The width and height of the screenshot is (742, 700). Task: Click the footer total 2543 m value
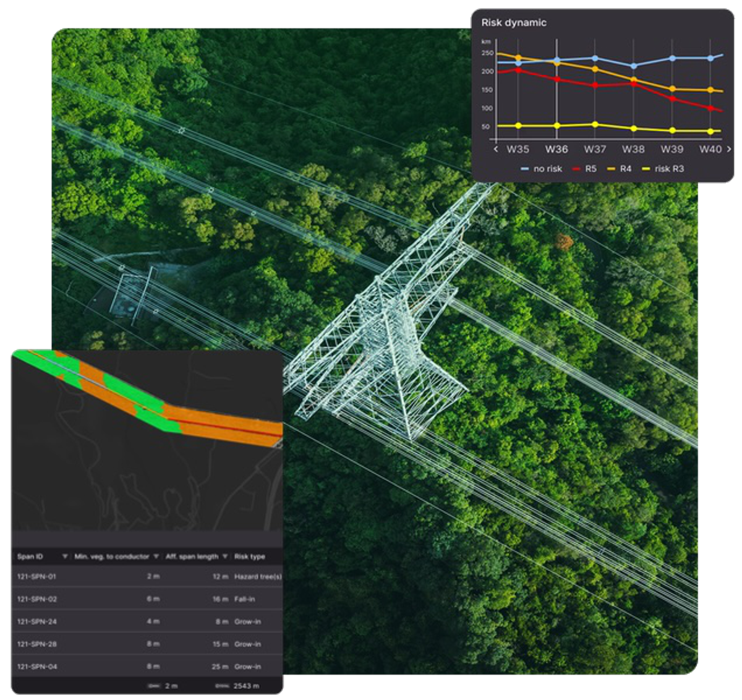tap(246, 686)
